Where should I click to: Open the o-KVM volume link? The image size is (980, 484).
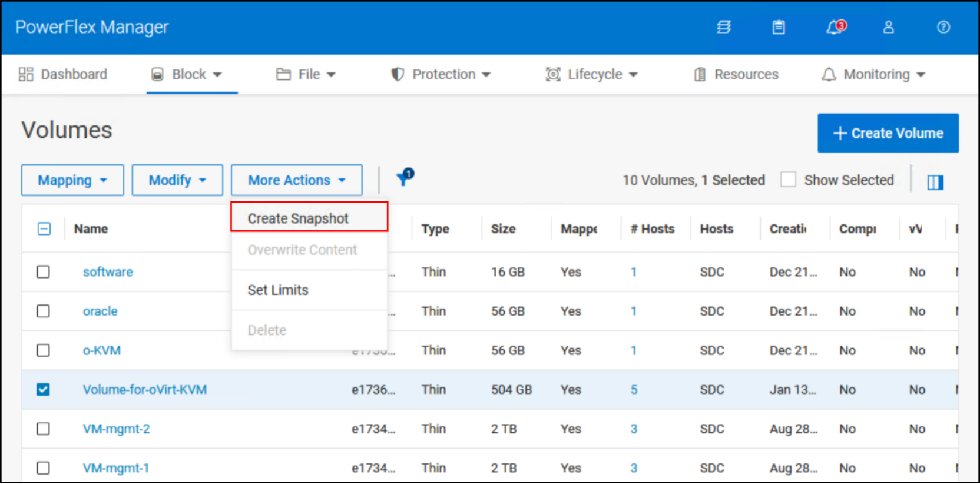click(101, 350)
